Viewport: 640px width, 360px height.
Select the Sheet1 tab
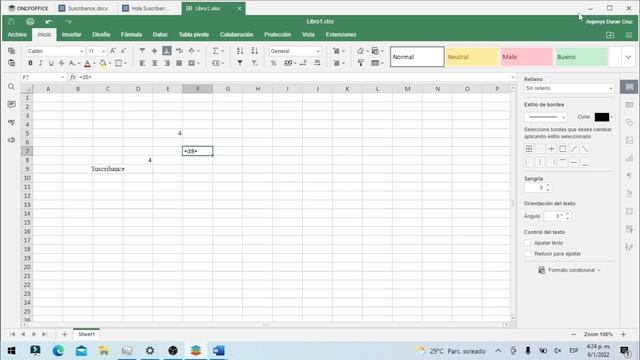click(x=86, y=334)
